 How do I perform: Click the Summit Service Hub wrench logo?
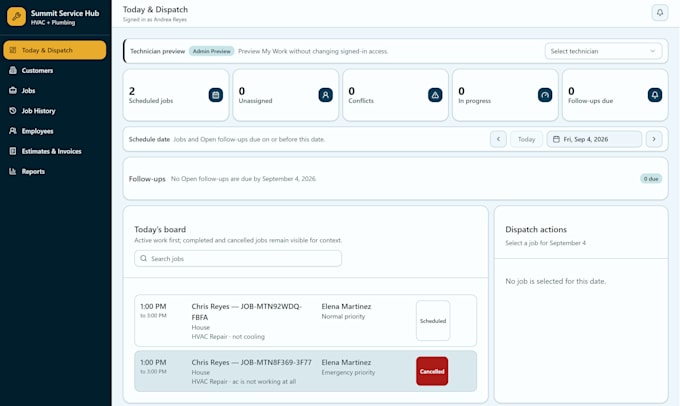[x=16, y=16]
